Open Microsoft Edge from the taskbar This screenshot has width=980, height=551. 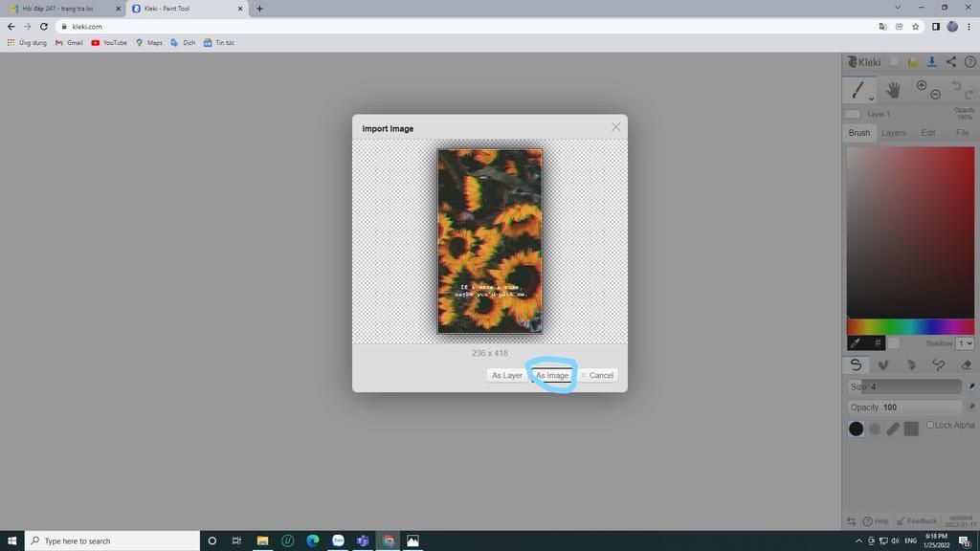click(313, 540)
